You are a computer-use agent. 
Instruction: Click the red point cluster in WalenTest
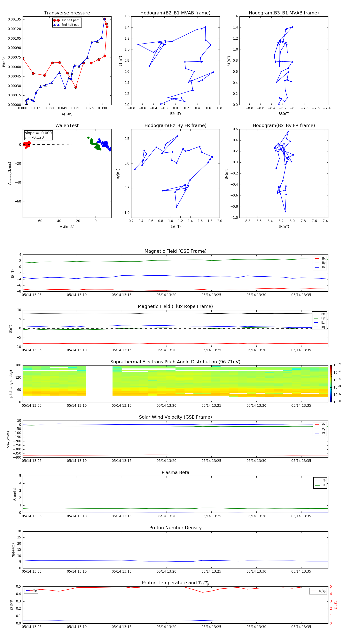coord(27,144)
